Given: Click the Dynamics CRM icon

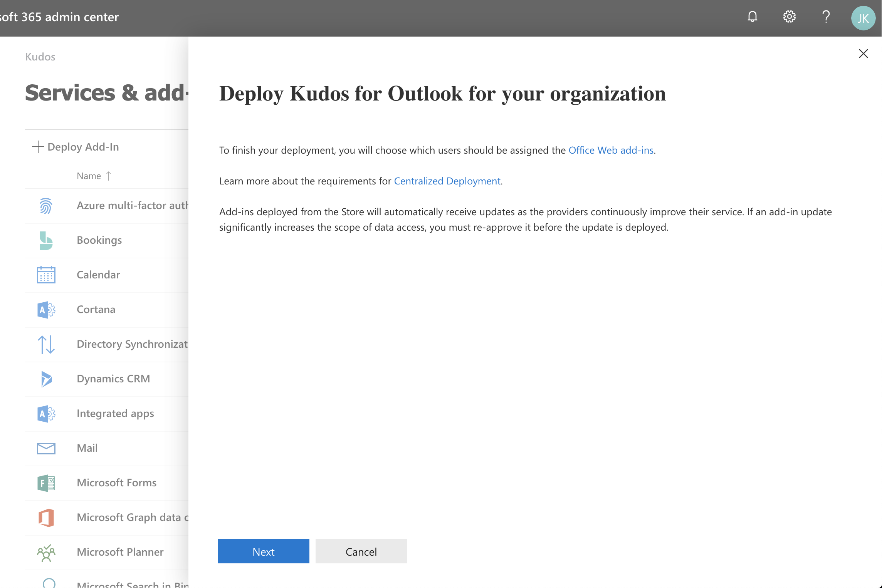Looking at the screenshot, I should click(x=46, y=379).
